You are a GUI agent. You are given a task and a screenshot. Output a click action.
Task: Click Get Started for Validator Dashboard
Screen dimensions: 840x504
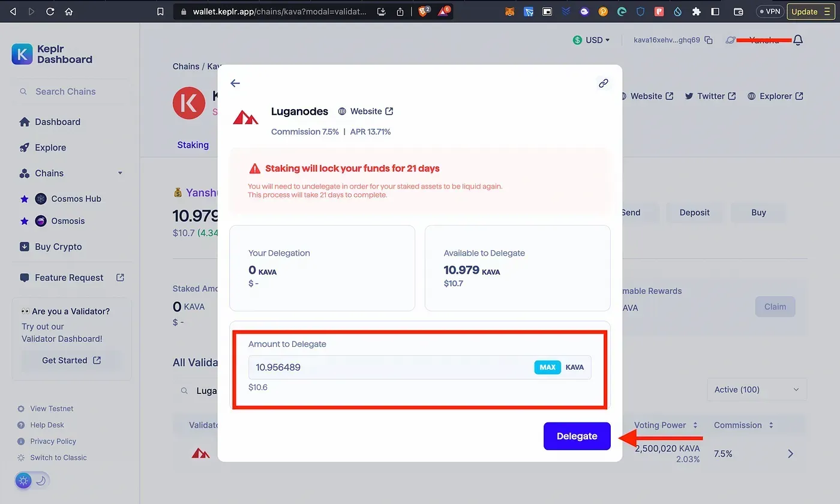pyautogui.click(x=71, y=360)
